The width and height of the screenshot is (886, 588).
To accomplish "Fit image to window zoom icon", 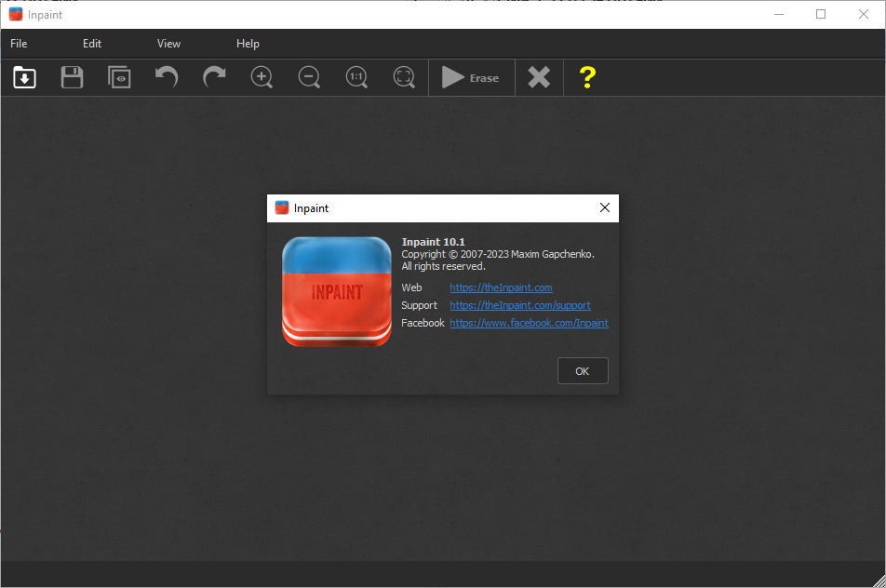I will pos(404,77).
